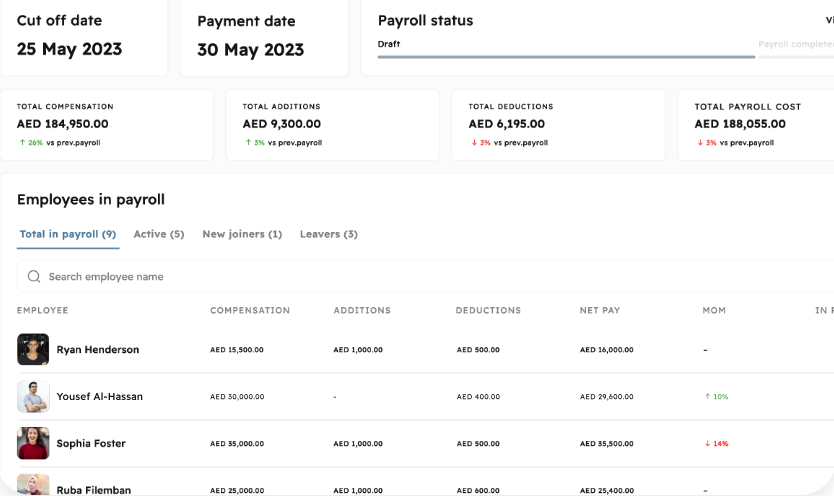Viewport: 834px width, 496px height.
Task: Click Sophia Foster's 14% MOM decrease
Action: tap(716, 443)
